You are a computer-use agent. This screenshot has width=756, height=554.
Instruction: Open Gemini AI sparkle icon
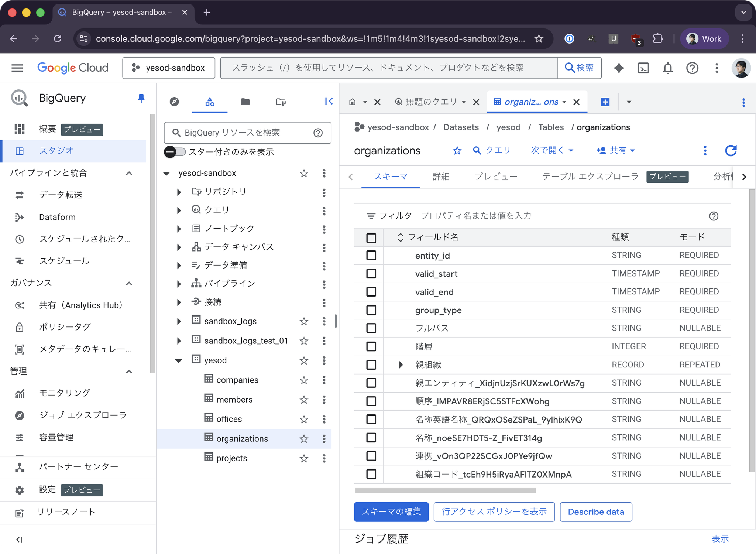pyautogui.click(x=619, y=68)
